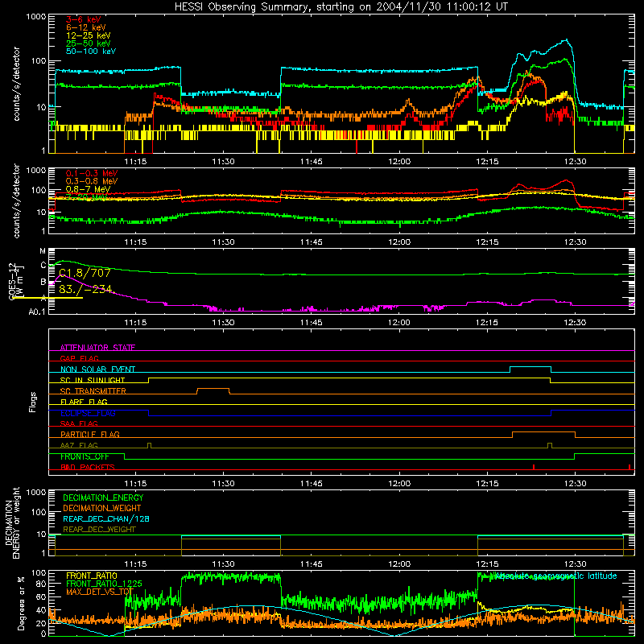Select the REAR_DEC_CHAN/128 legend label
The width and height of the screenshot is (644, 644).
click(106, 518)
